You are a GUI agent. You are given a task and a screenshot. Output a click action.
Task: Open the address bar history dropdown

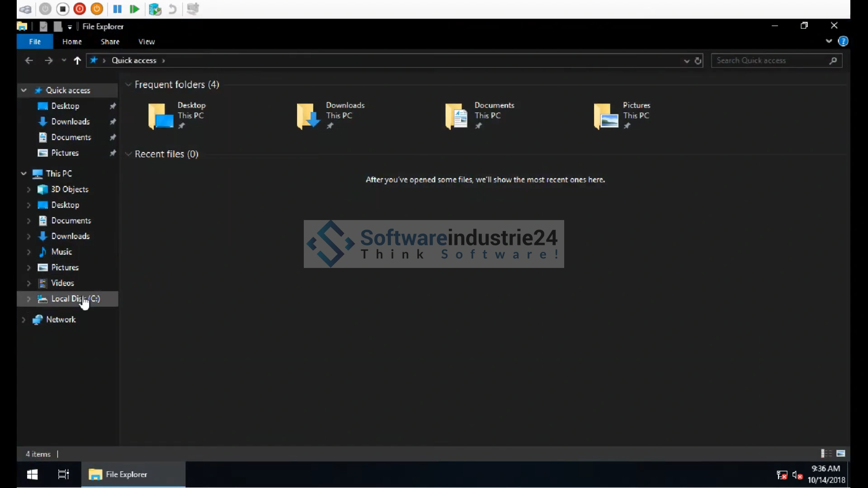[686, 61]
